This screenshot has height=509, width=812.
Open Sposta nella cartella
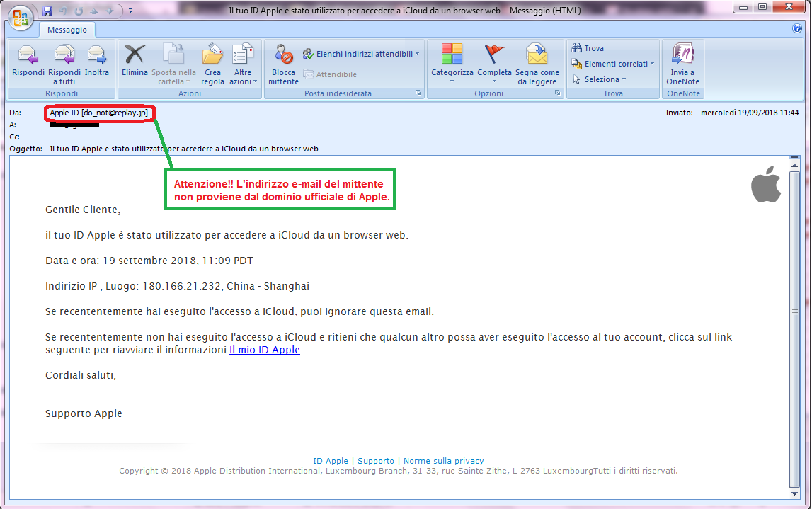173,64
